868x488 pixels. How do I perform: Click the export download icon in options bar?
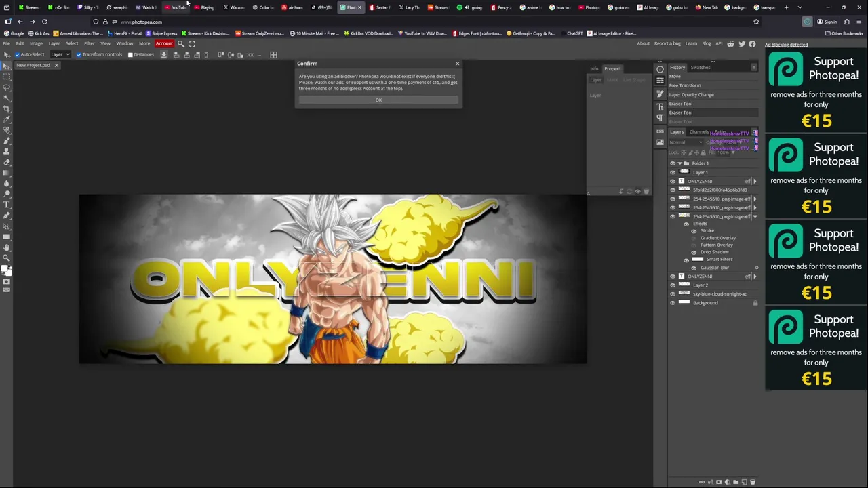coord(163,54)
